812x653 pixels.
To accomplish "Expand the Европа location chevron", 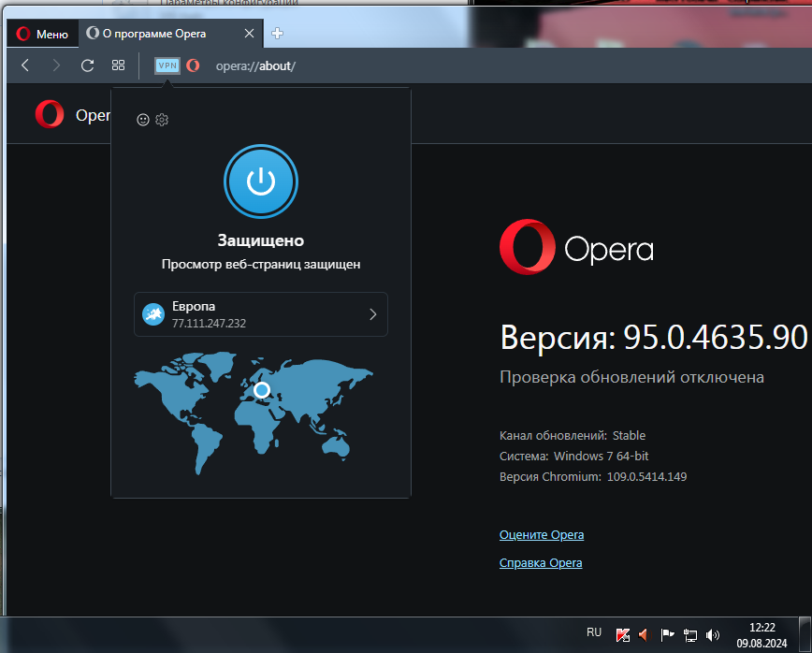I will [x=372, y=314].
